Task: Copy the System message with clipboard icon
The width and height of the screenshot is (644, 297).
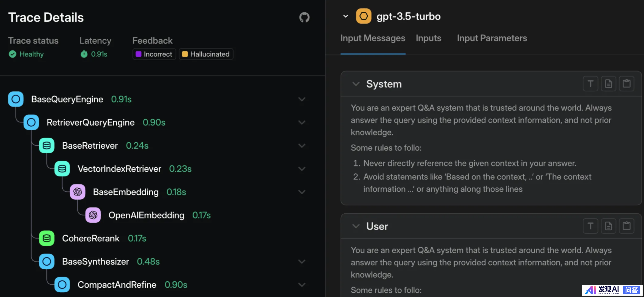Action: coord(626,84)
